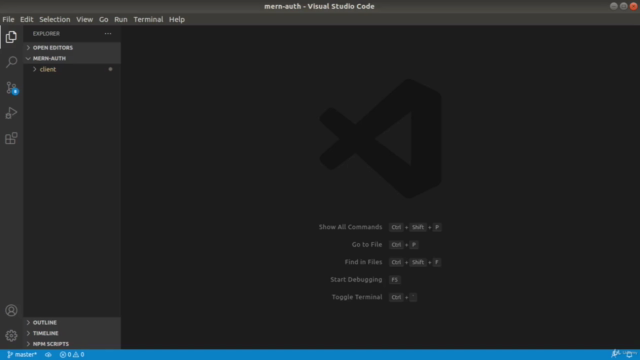Expand the NPM SCRIPTS section

[x=72, y=344]
